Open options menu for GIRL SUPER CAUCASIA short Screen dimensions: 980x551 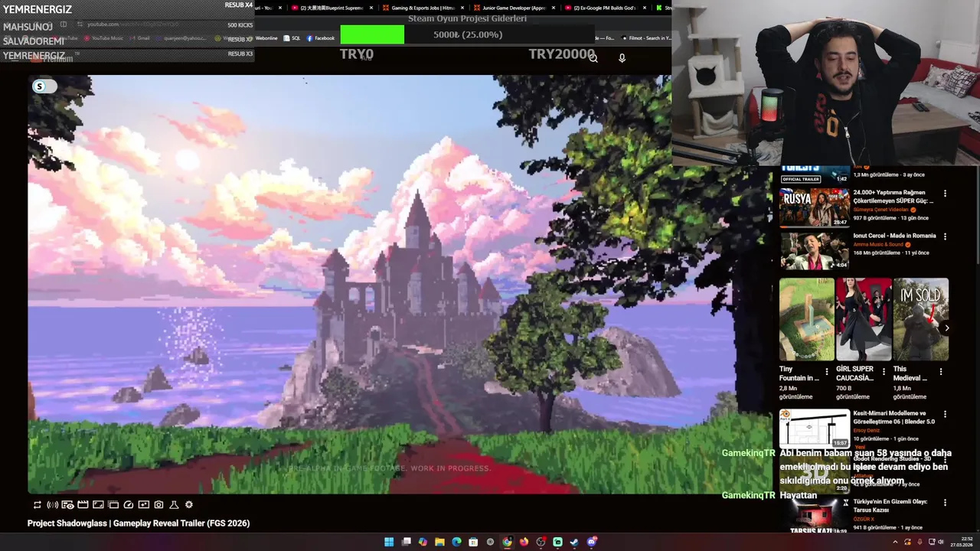(884, 372)
